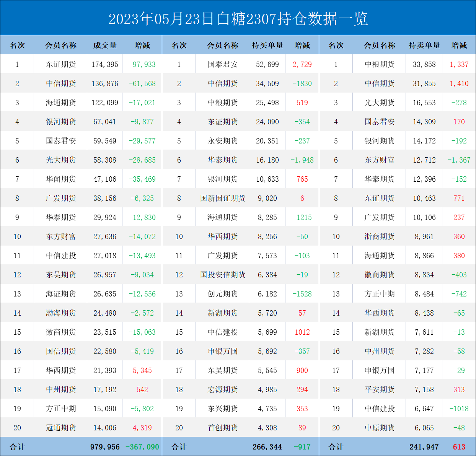Screen dimensions: 476x456
Task: Click the change cell '-1830'
Action: pos(302,83)
